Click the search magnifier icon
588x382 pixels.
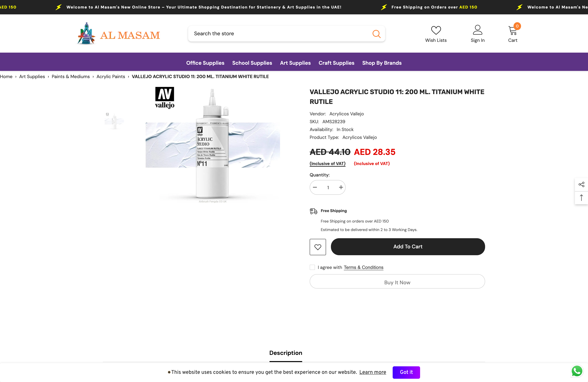point(376,34)
